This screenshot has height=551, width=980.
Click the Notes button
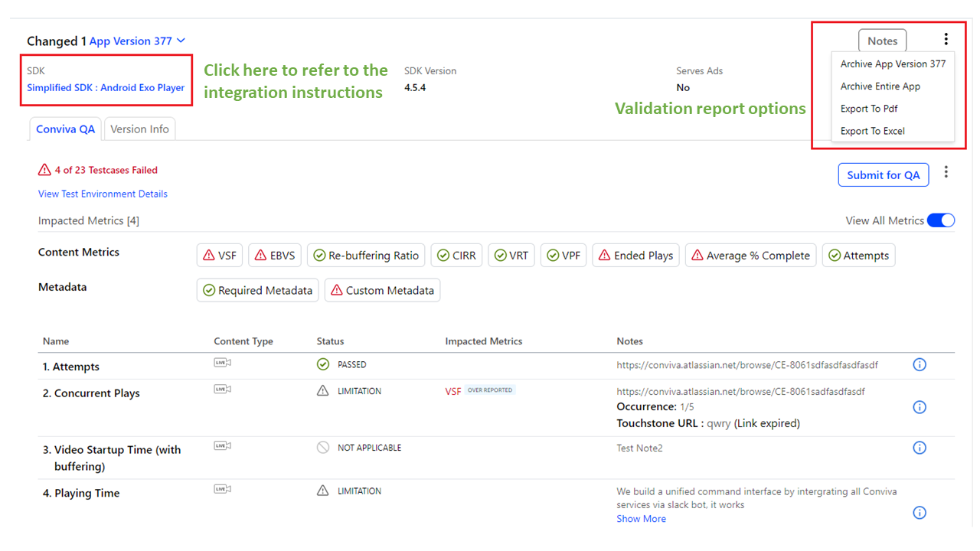pos(882,41)
